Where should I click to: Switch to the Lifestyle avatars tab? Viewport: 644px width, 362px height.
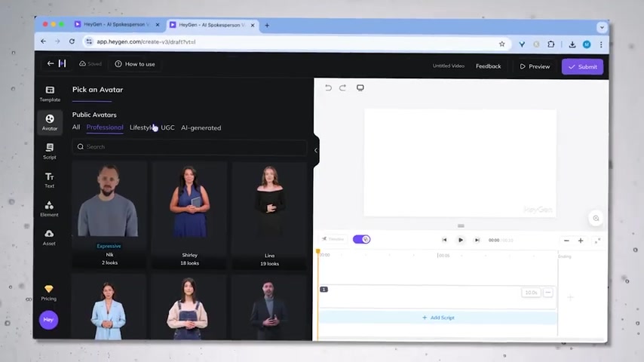click(140, 127)
